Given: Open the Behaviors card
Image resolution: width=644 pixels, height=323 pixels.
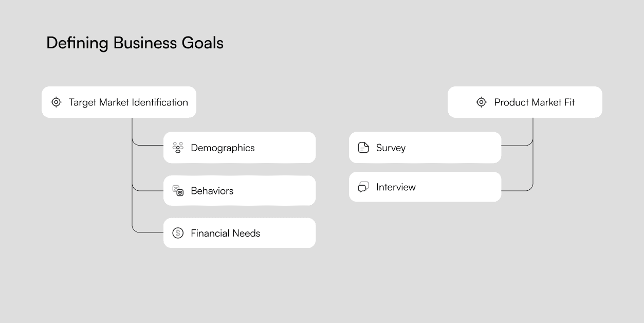Looking at the screenshot, I should tap(240, 190).
